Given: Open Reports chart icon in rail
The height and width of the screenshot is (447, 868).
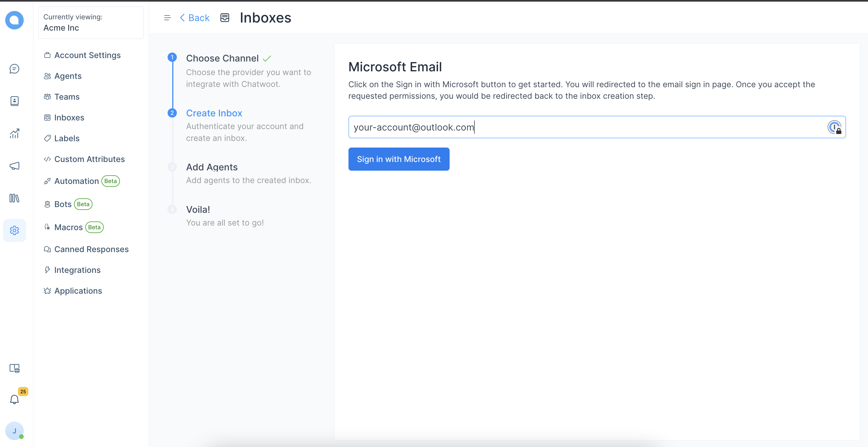Looking at the screenshot, I should click(14, 133).
